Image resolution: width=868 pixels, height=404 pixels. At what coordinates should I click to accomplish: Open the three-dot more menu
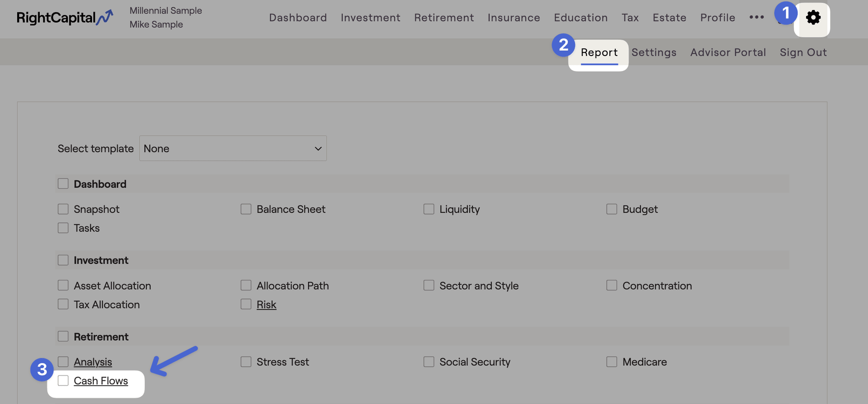click(756, 17)
